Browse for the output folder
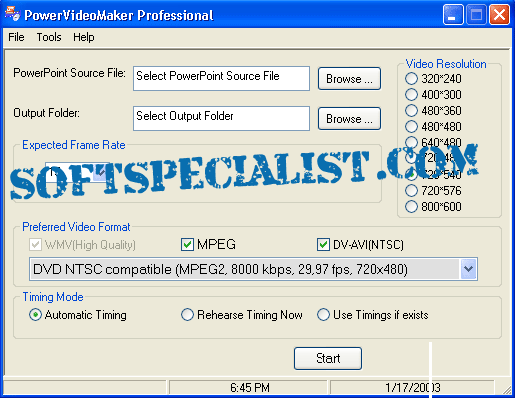Viewport: 515px width, 398px height. click(x=349, y=119)
